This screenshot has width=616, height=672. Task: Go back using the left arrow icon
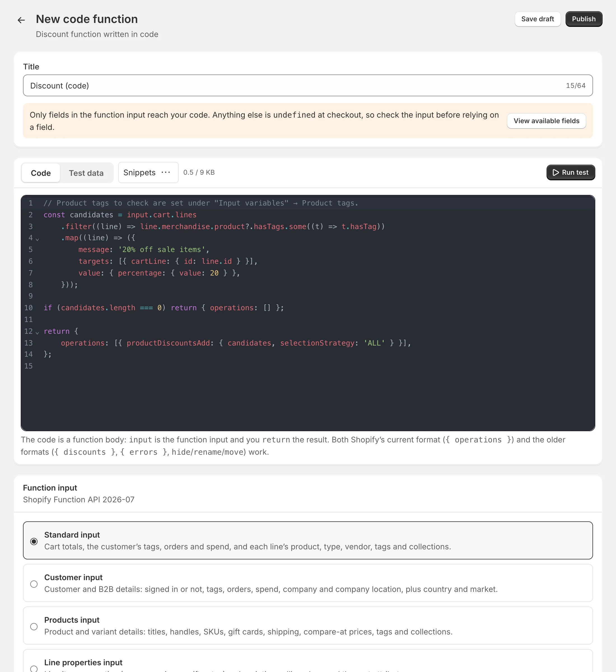click(x=21, y=20)
